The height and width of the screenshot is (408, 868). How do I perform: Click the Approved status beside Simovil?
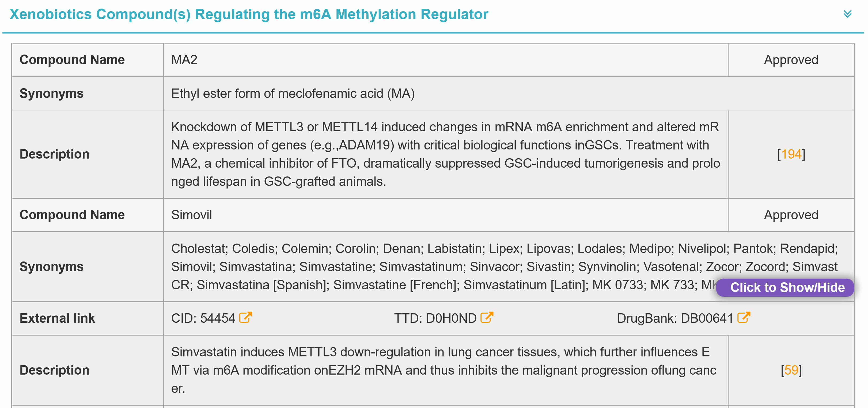click(x=791, y=215)
